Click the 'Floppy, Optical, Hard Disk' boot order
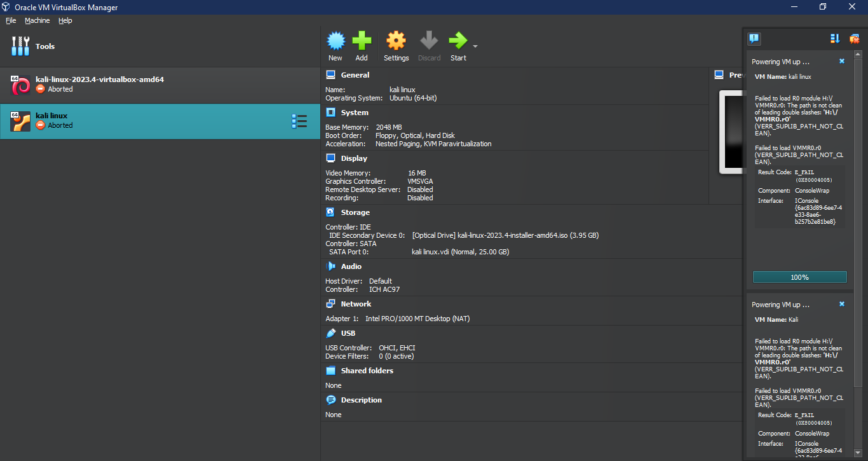The image size is (868, 461). [x=415, y=135]
